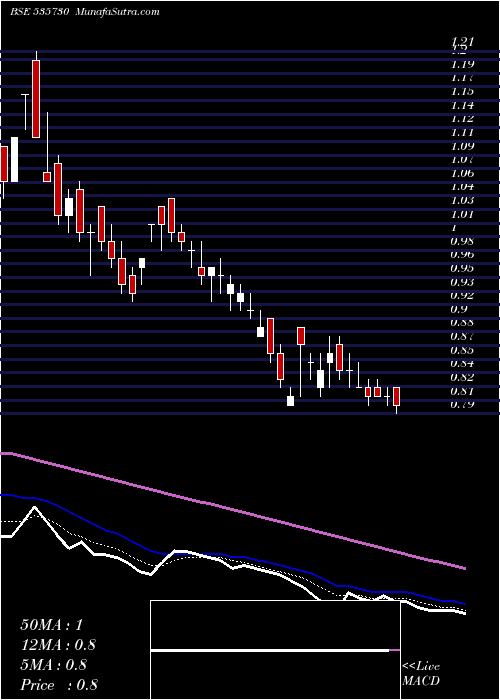
Task: Click the 0.87 price axis label
Action: 462,337
